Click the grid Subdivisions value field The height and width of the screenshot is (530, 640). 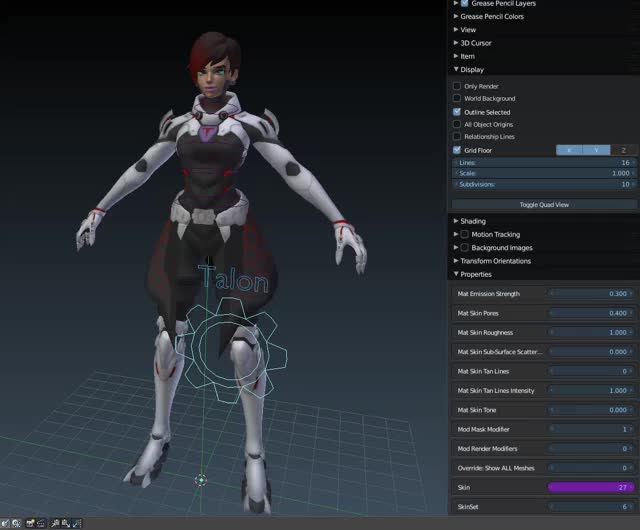point(544,184)
